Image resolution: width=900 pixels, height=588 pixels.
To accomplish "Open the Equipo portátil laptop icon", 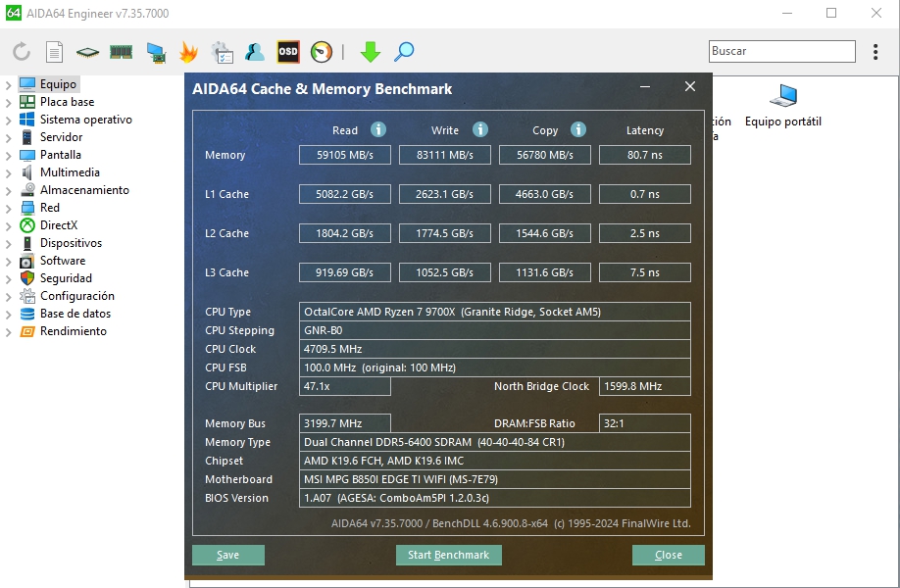I will tap(783, 96).
